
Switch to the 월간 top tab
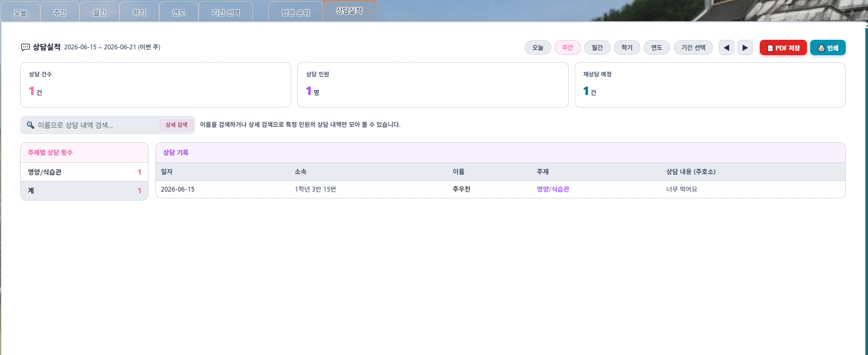100,12
